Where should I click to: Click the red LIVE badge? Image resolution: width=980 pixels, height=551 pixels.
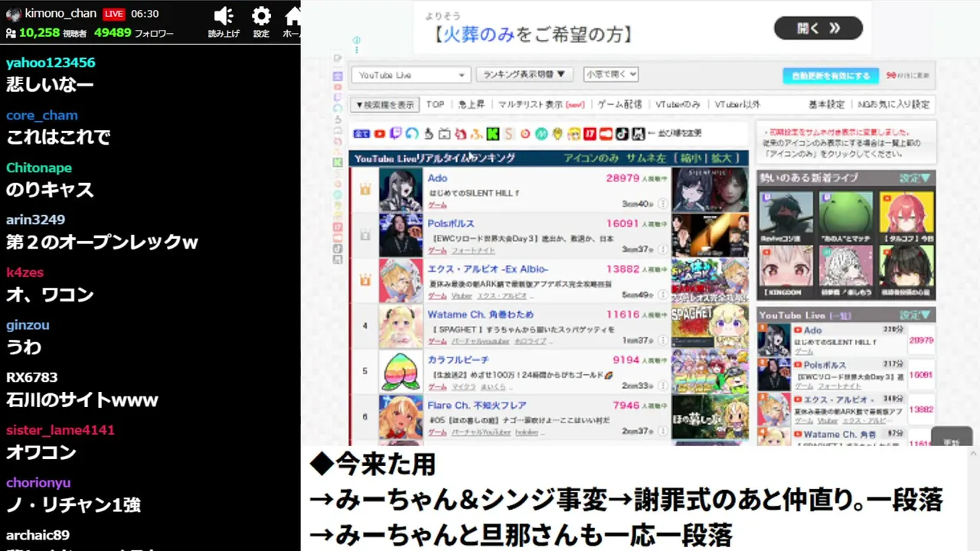click(x=113, y=14)
